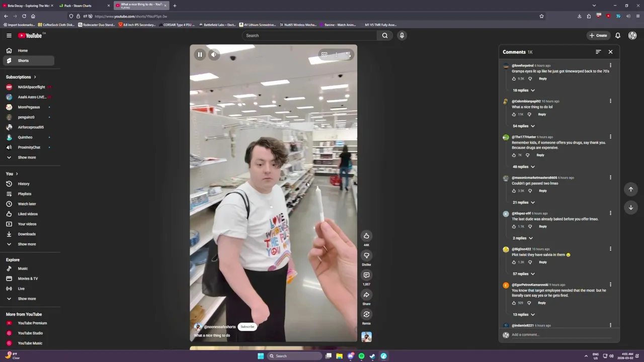Switch to Puck - Steam Charts browser tab
The width and height of the screenshot is (644, 362).
pos(84,6)
